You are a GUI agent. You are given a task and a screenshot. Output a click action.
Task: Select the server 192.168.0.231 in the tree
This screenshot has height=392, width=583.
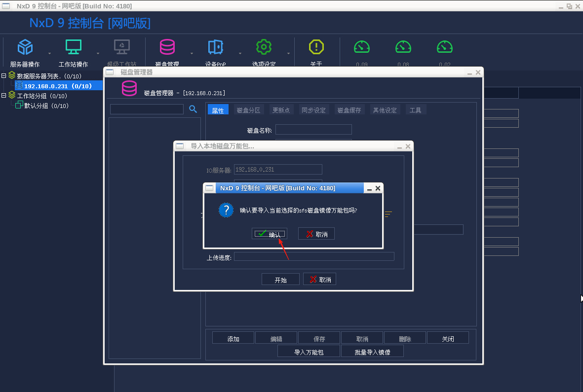pos(51,85)
